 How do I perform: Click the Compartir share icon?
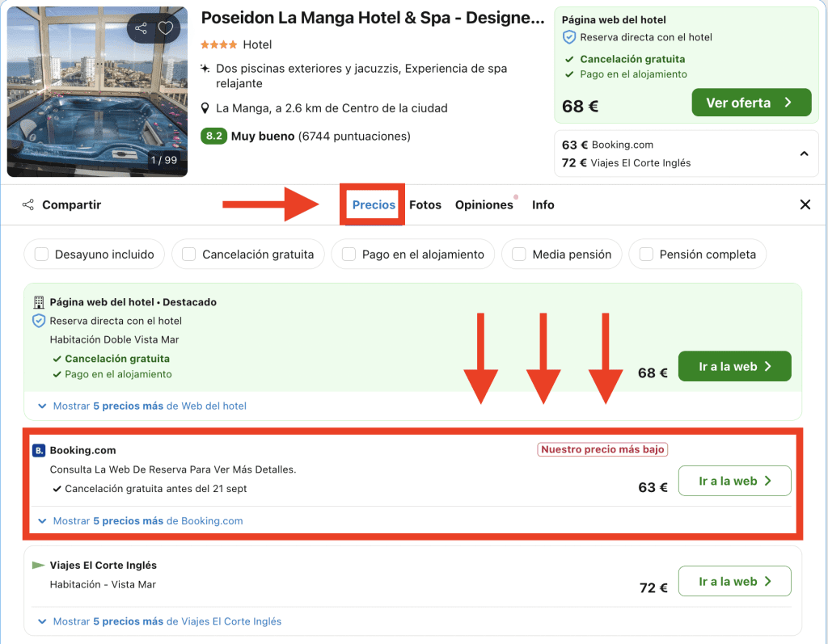click(x=28, y=205)
